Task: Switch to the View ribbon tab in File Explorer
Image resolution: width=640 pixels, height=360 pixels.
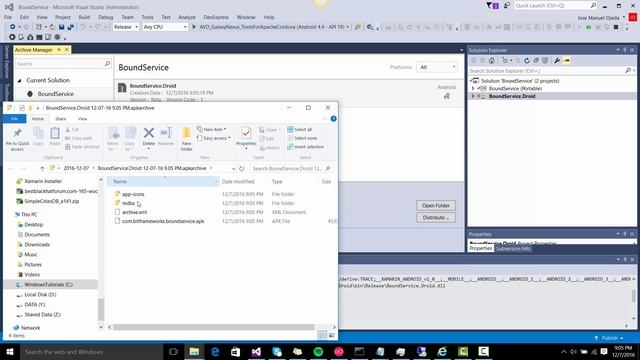Action: point(82,119)
